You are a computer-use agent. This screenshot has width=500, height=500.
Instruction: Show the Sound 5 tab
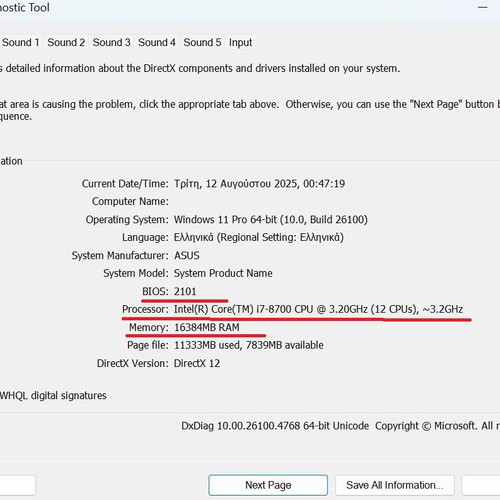202,42
